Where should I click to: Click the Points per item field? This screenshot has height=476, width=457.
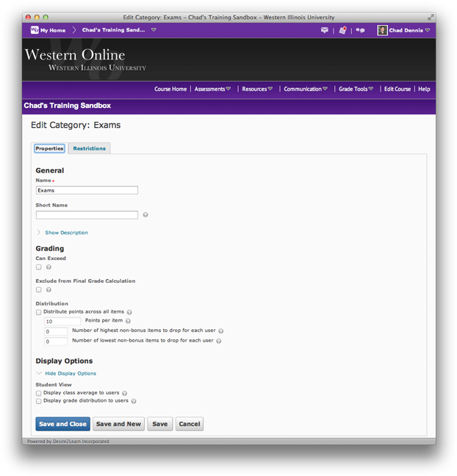[62, 321]
